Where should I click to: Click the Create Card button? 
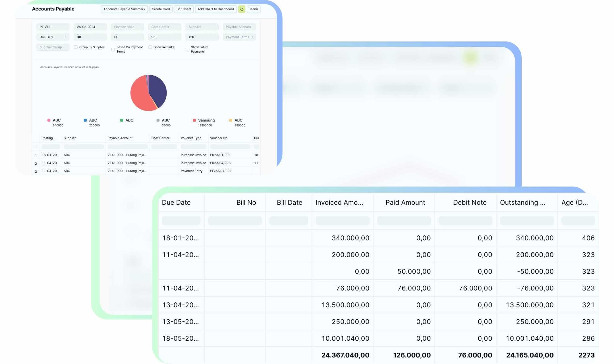161,9
